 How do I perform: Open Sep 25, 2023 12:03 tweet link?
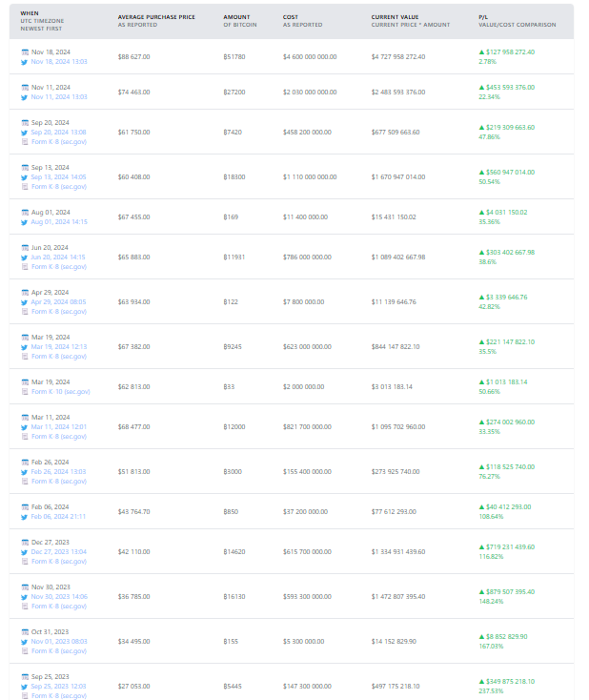click(x=58, y=687)
